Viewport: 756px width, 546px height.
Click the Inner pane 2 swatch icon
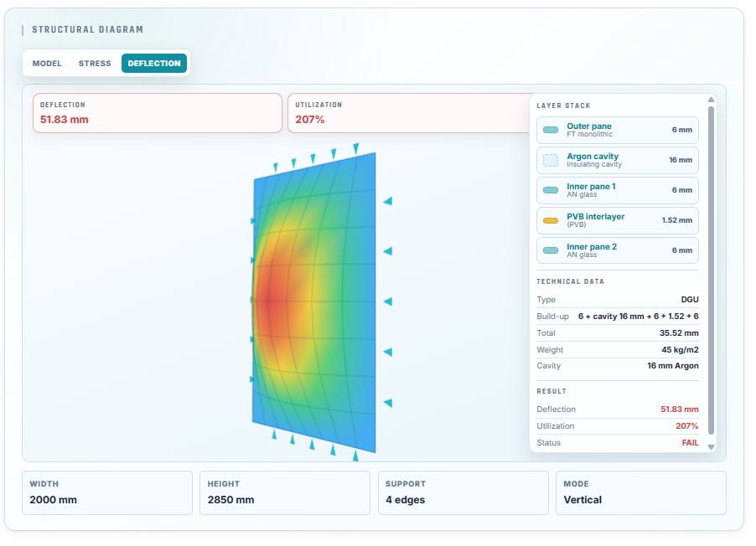(x=551, y=250)
